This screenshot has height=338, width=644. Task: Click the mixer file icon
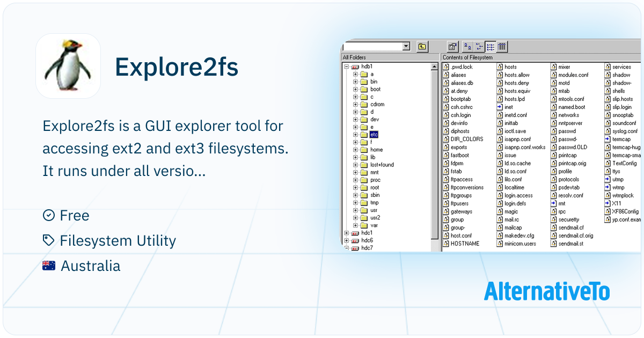(554, 67)
